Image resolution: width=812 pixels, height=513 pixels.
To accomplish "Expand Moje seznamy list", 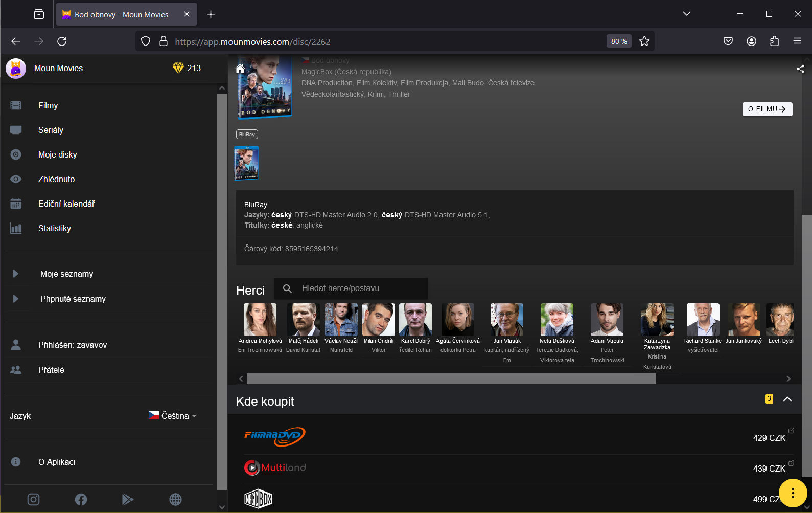I will pos(16,274).
